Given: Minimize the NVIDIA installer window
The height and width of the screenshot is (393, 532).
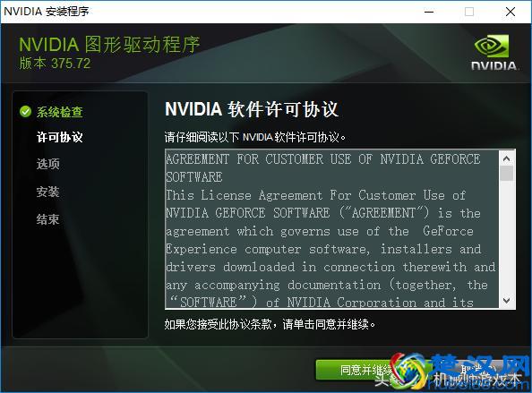Looking at the screenshot, I should click(429, 12).
